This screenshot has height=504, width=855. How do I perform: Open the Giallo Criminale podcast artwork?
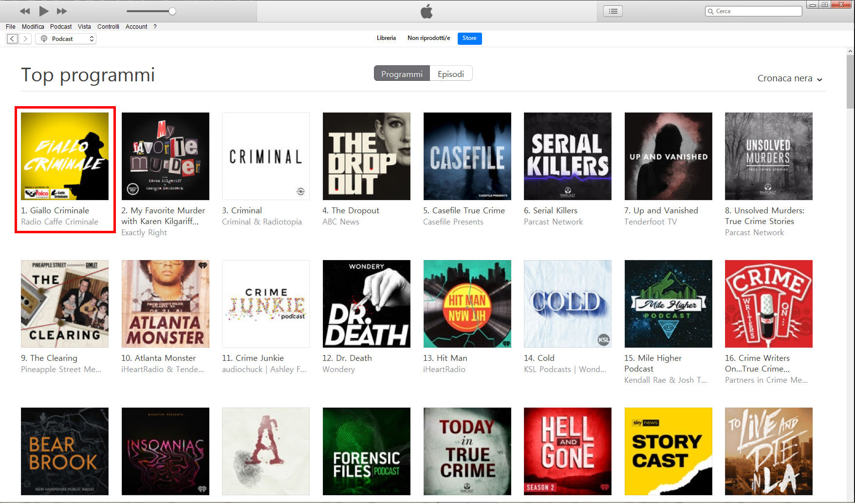65,156
